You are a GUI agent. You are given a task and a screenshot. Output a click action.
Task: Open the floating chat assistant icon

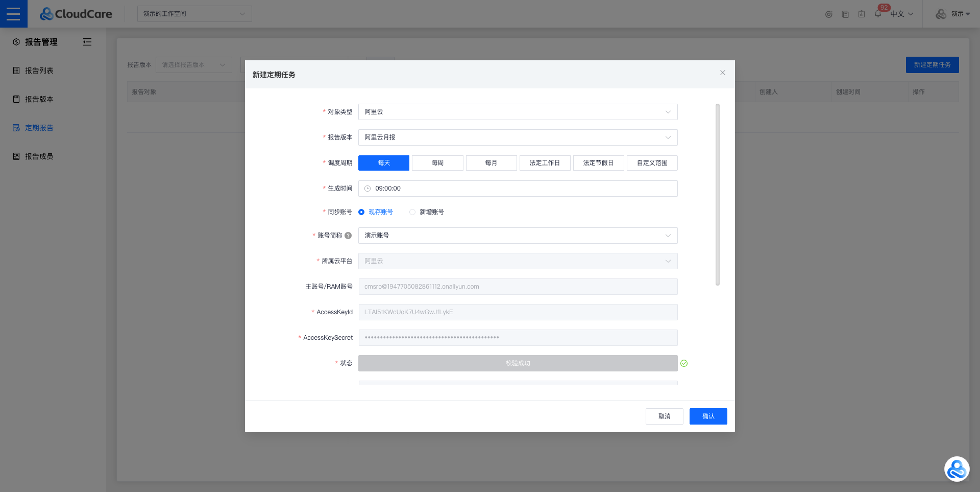click(956, 469)
